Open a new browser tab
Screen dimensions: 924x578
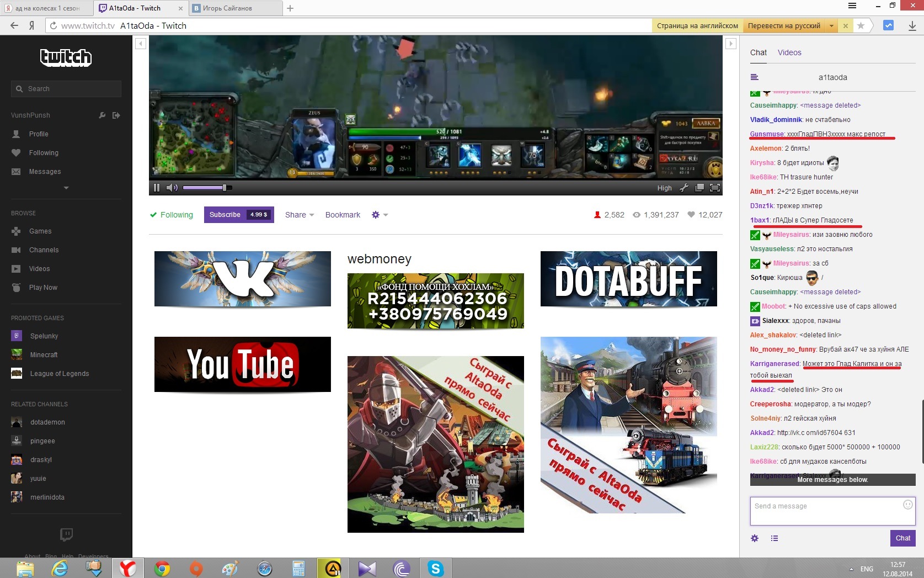click(x=290, y=8)
